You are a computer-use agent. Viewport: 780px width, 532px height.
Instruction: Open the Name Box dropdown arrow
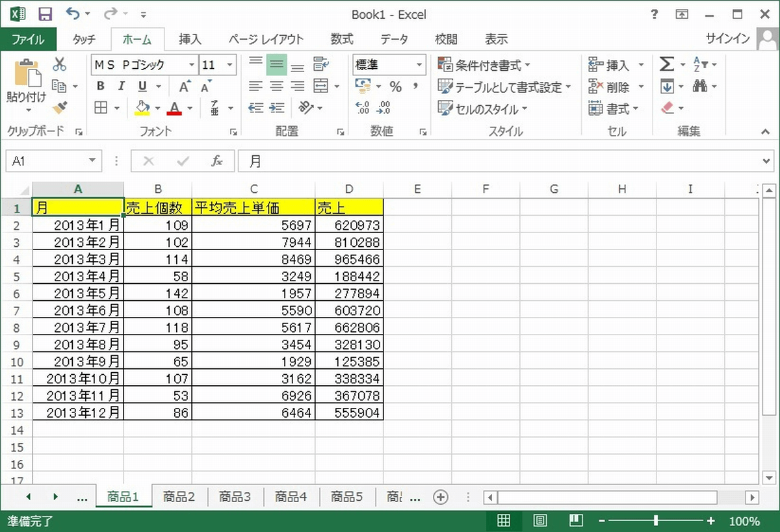pos(92,161)
